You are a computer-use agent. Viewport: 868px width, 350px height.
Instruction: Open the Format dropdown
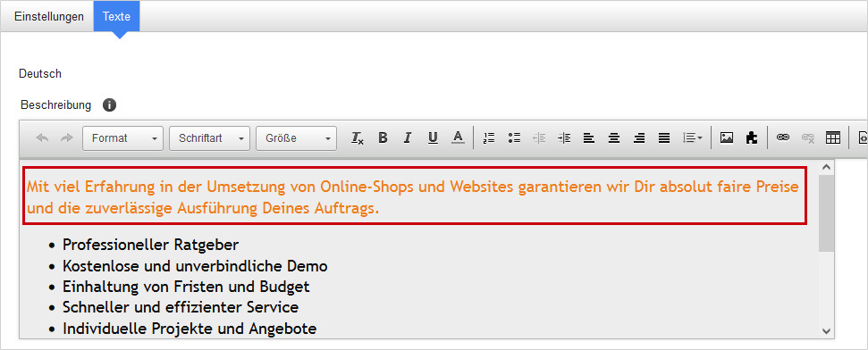click(x=122, y=138)
